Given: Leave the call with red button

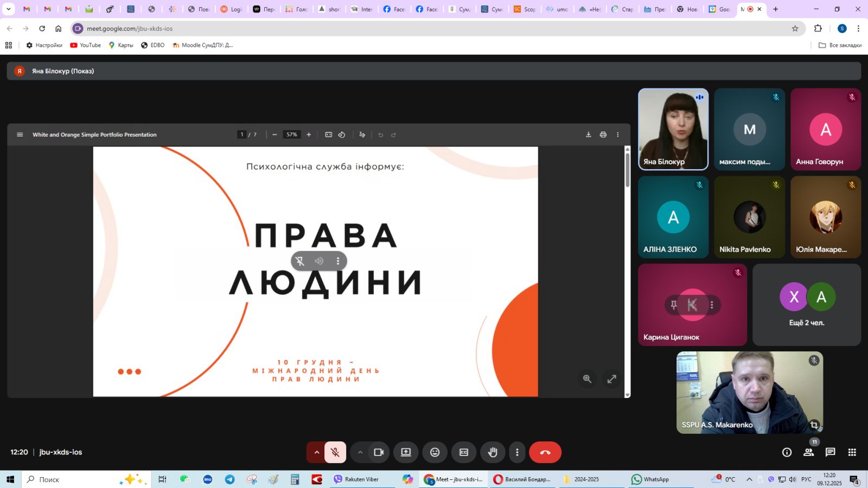Looking at the screenshot, I should point(545,452).
